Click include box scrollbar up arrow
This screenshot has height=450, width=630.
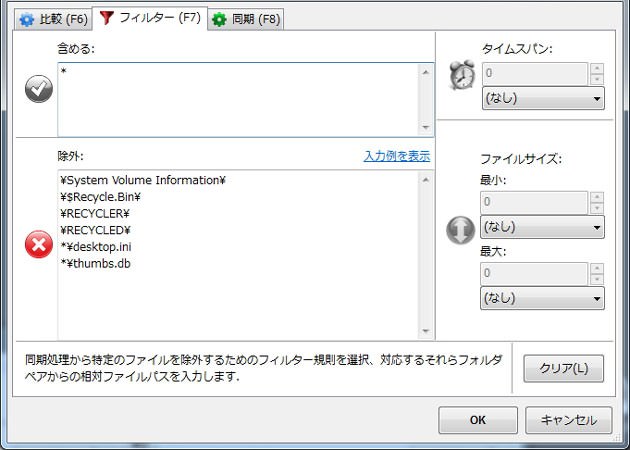tap(426, 72)
